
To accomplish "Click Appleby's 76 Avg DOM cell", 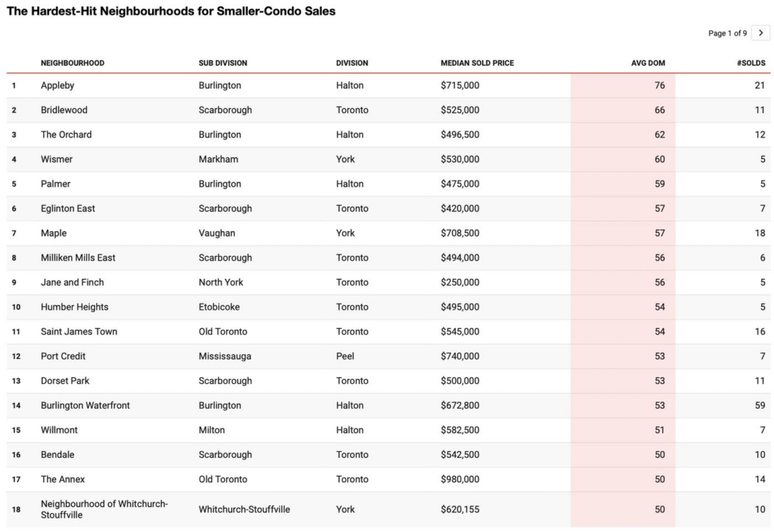I will coord(659,85).
